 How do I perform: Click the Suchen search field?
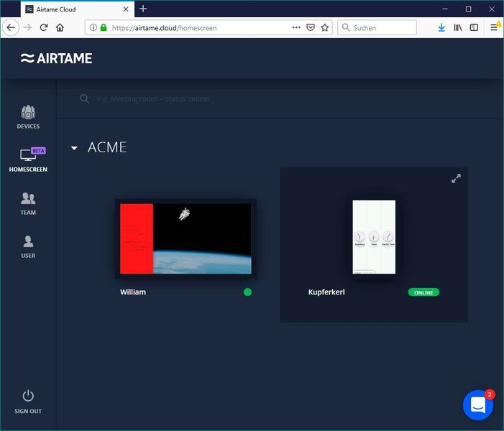tap(377, 27)
